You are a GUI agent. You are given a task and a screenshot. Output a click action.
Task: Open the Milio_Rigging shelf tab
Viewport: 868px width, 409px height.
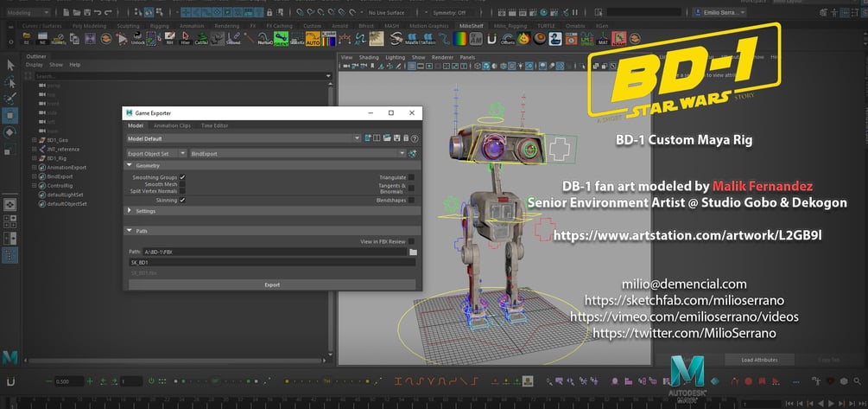(x=510, y=26)
